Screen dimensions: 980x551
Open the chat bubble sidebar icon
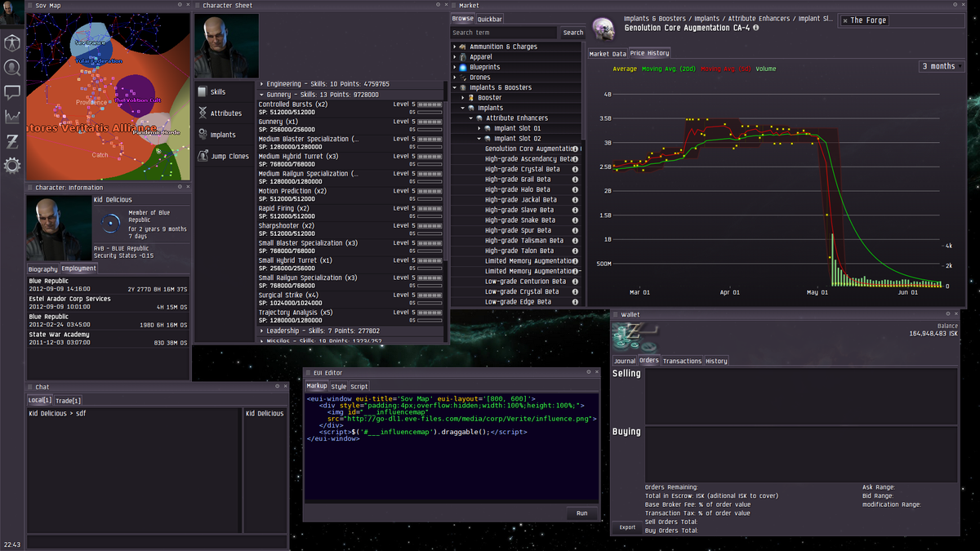tap(12, 92)
